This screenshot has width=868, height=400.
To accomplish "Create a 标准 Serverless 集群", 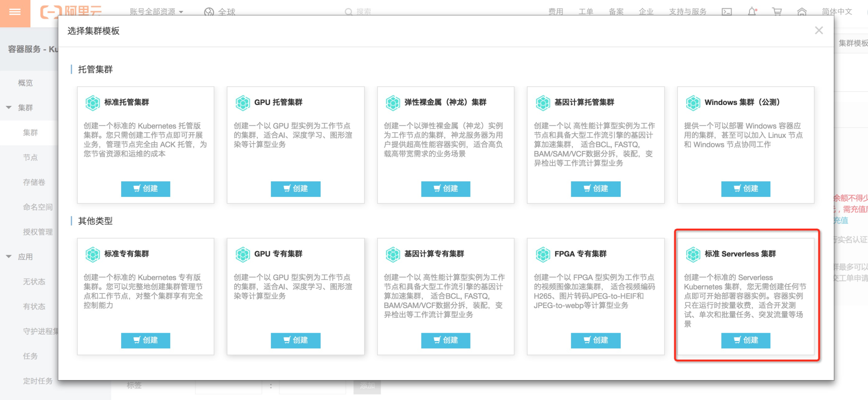I will (746, 341).
